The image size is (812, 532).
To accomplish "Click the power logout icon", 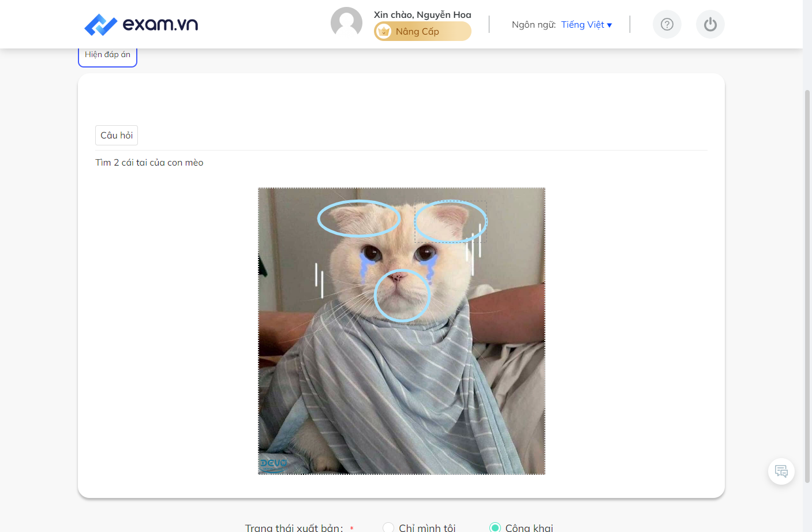I will point(710,24).
